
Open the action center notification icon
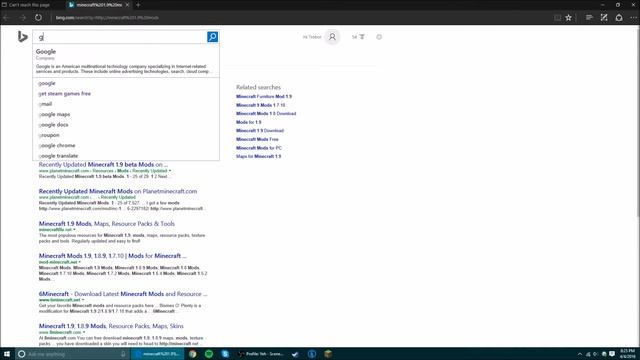(x=612, y=354)
